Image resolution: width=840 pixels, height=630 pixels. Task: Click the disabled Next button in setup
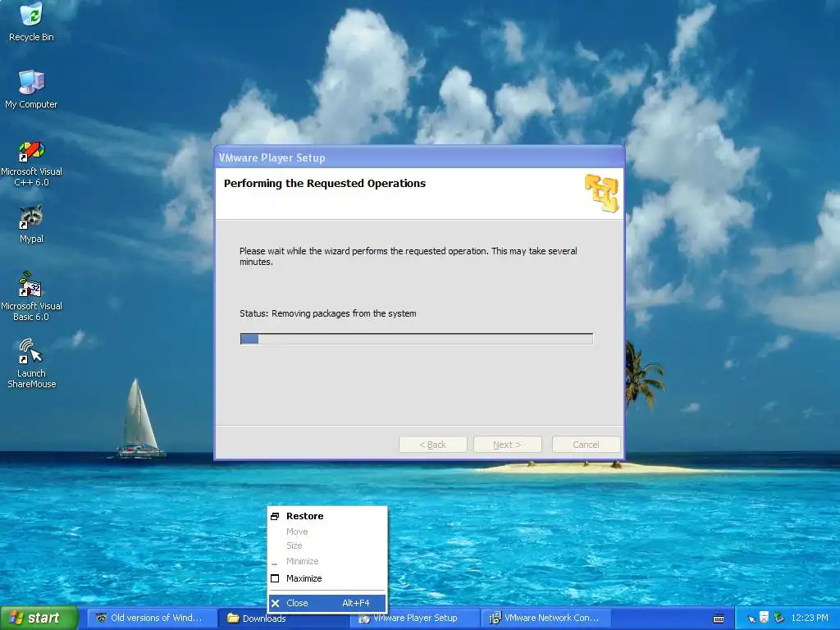(507, 444)
